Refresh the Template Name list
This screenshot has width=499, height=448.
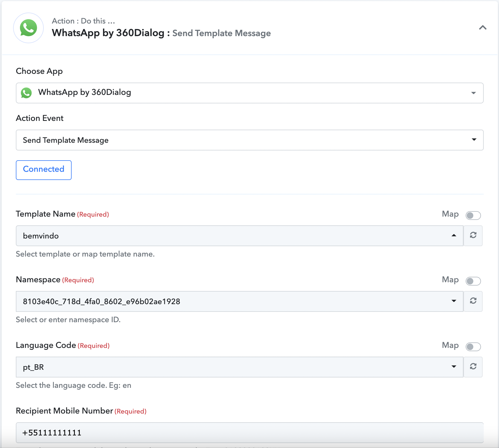coord(473,236)
